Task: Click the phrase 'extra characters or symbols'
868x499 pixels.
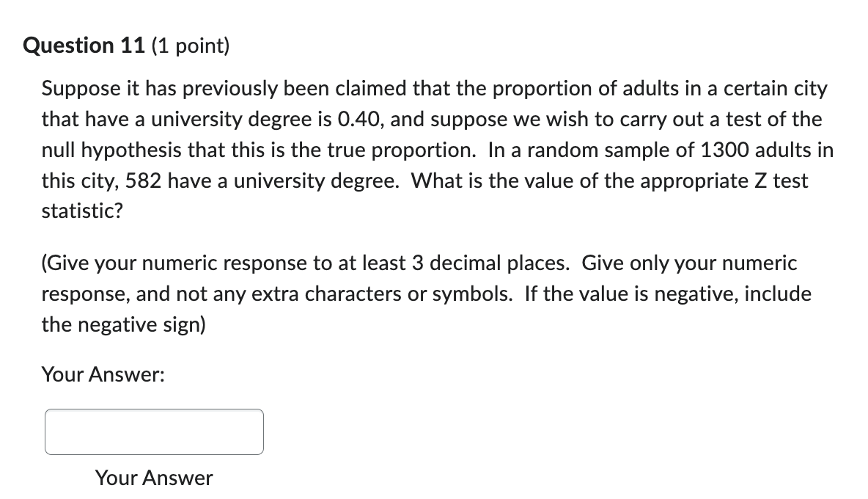Action: [x=382, y=294]
